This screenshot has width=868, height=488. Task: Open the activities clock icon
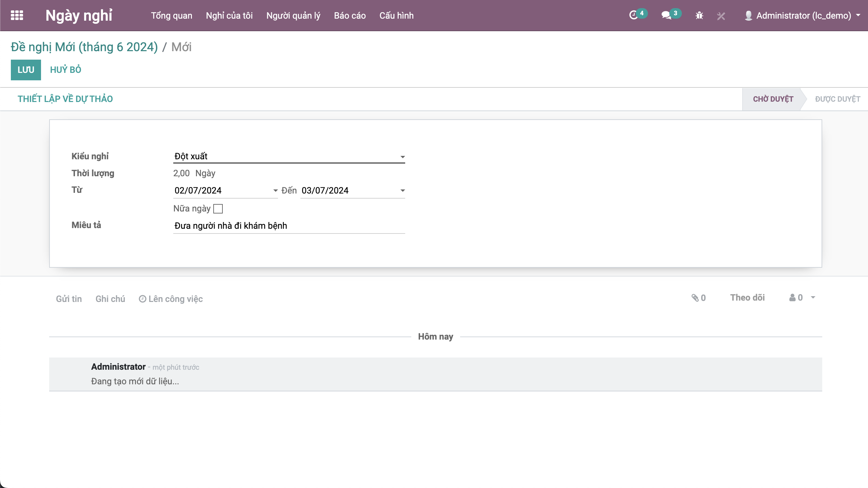pos(633,16)
